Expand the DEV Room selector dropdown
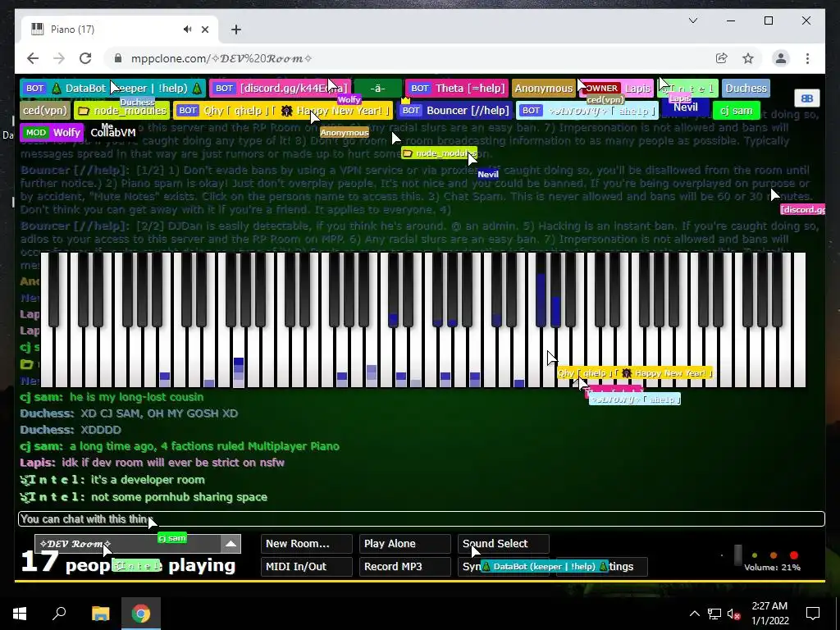The width and height of the screenshot is (840, 630). [138, 544]
